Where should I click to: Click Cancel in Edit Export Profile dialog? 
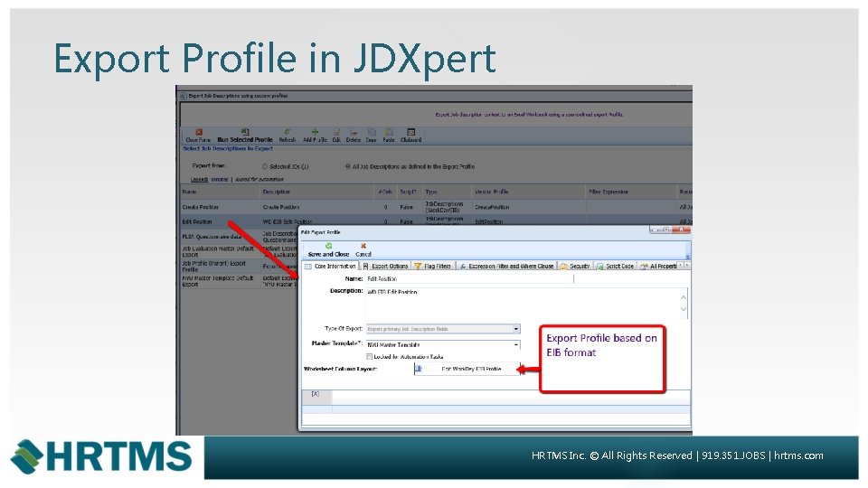coord(363,250)
